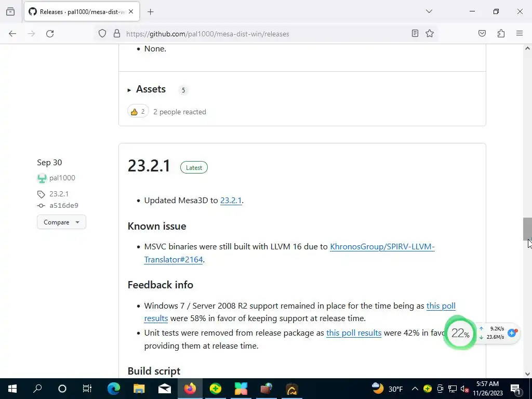Open the 23.2.1 release title
Viewport: 532px width, 399px height.
(149, 166)
